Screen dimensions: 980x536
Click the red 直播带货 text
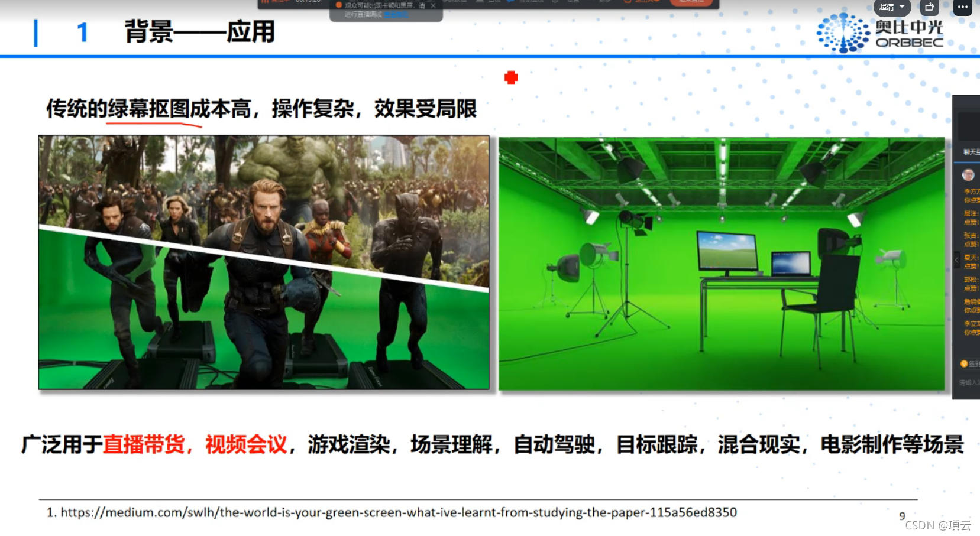pos(144,444)
